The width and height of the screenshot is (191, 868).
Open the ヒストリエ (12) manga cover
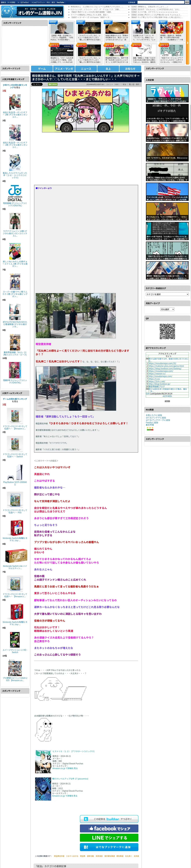pyautogui.click(x=43, y=761)
